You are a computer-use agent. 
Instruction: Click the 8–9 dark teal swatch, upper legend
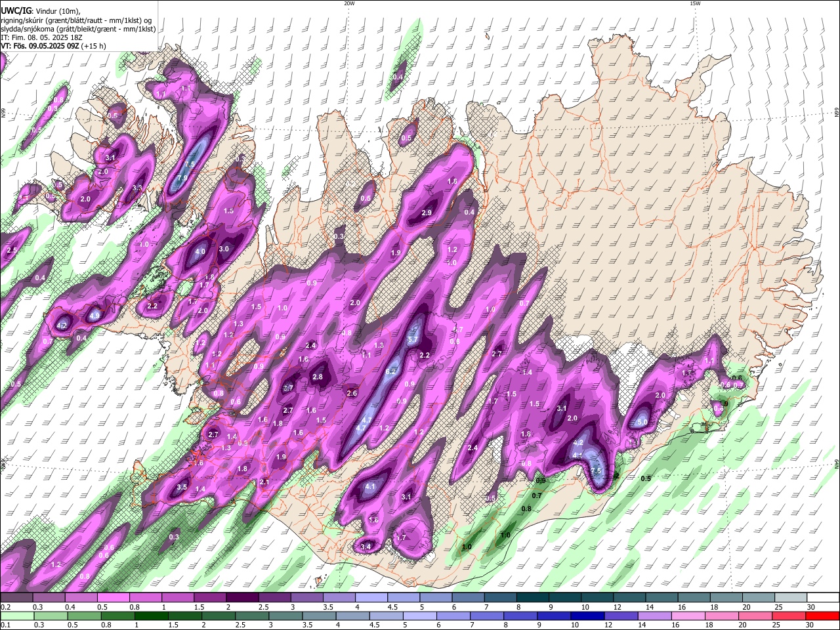coord(533,598)
